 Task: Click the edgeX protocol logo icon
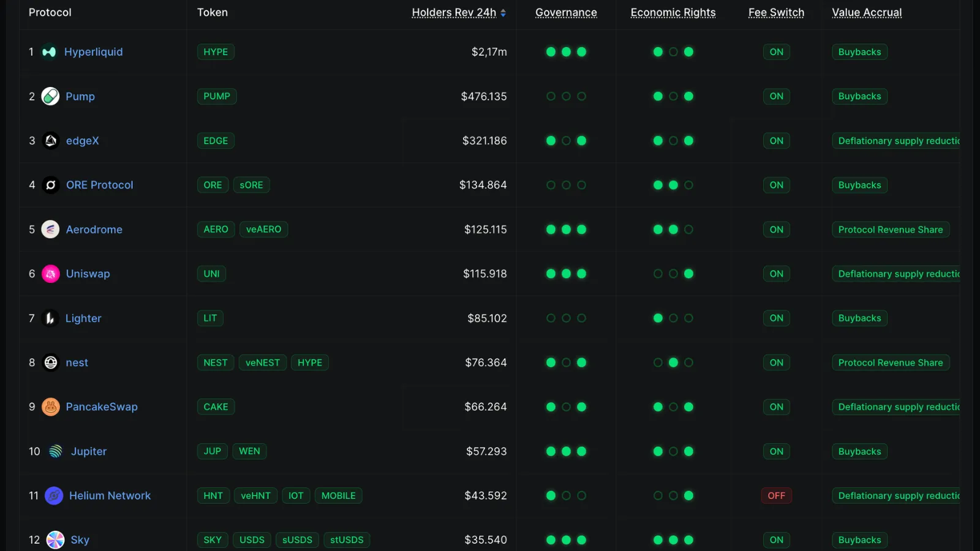pyautogui.click(x=51, y=141)
